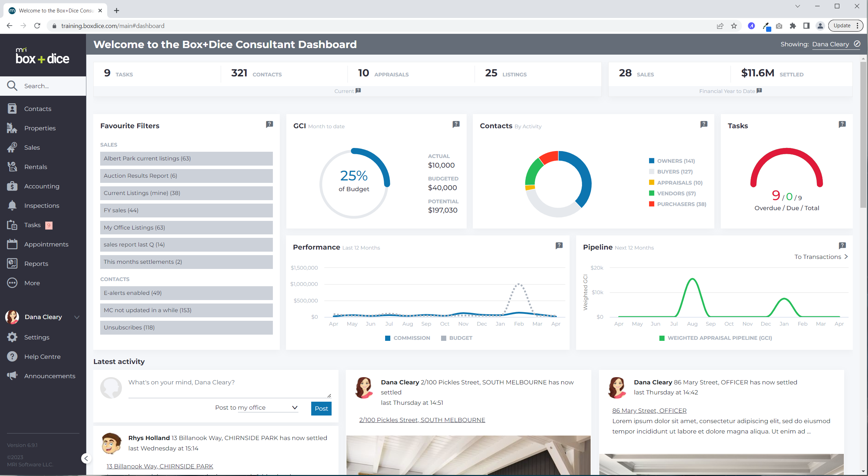The image size is (868, 476).
Task: Click the Inspections bell icon
Action: (12, 205)
